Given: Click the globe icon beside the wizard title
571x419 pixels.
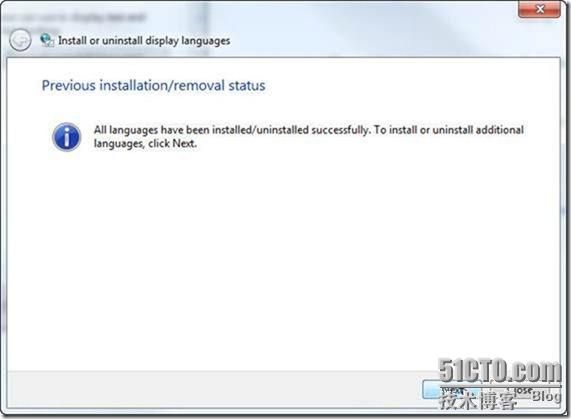Looking at the screenshot, I should click(47, 40).
